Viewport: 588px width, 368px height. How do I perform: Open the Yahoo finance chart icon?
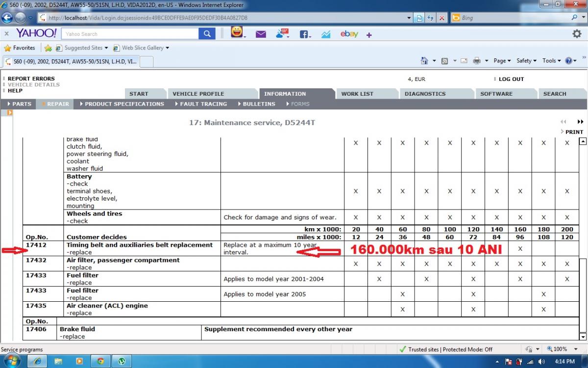coord(326,34)
